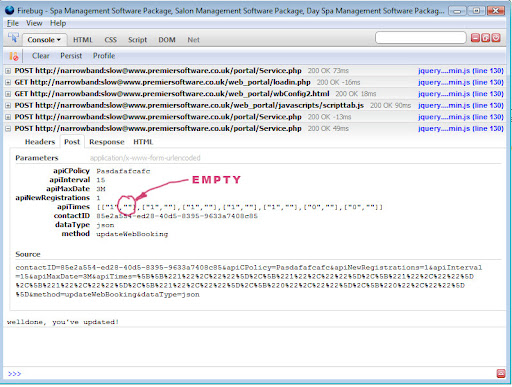This screenshot has height=387, width=512.
Task: Open jquery min.js link for loadin.php row
Action: (461, 82)
